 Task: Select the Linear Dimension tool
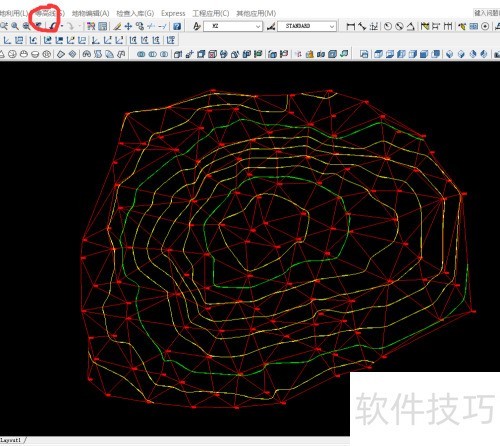[351, 26]
